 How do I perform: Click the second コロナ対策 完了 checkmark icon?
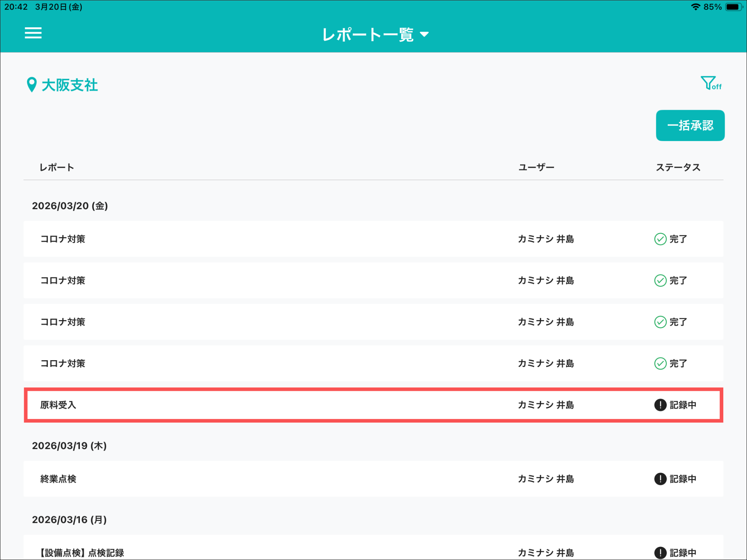(x=660, y=281)
